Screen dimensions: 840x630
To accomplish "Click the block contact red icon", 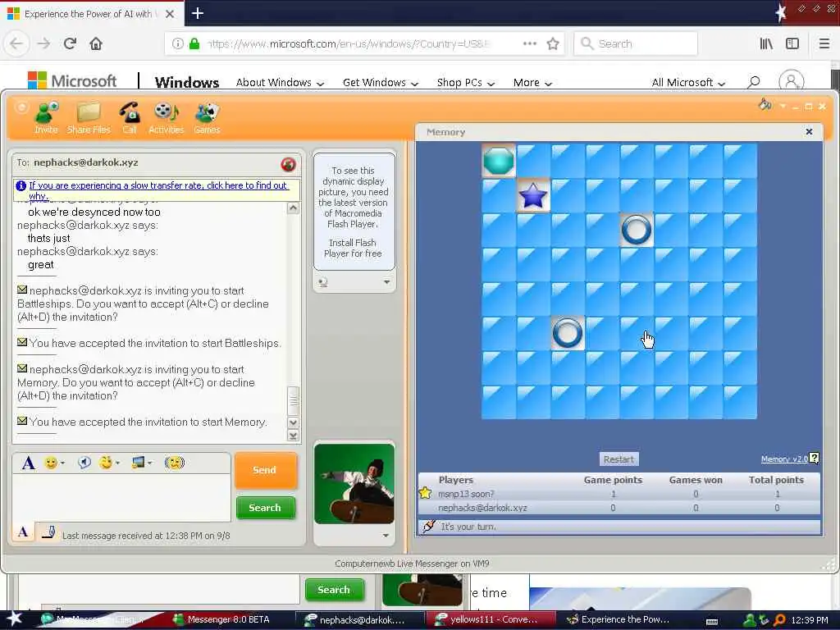I will (288, 164).
